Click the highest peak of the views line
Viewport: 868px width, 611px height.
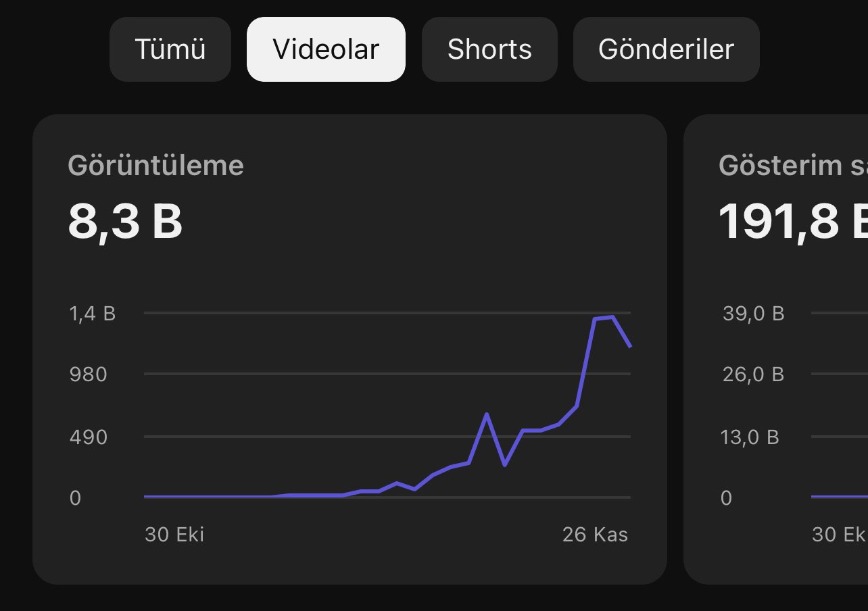point(612,316)
